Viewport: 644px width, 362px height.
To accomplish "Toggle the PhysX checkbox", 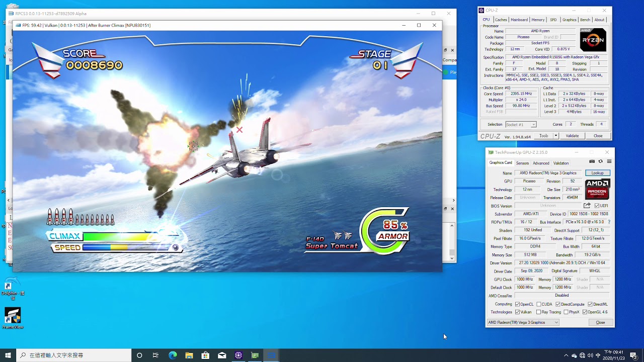I will click(566, 312).
